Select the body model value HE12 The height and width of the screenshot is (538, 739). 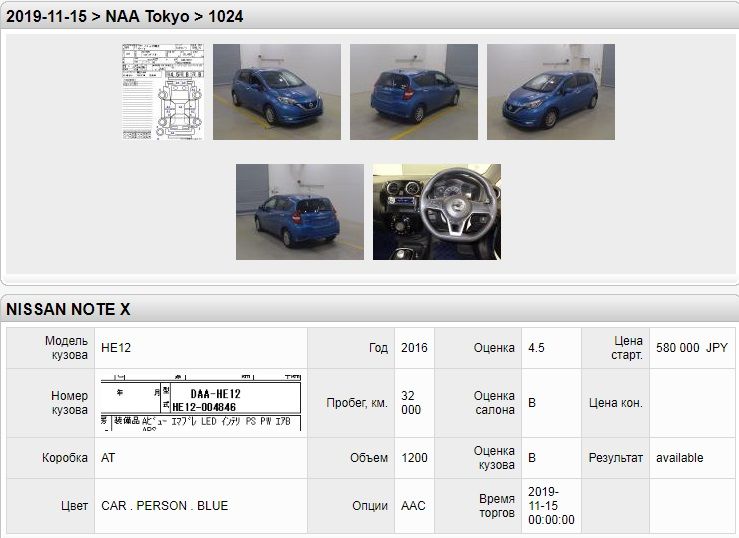coord(116,348)
